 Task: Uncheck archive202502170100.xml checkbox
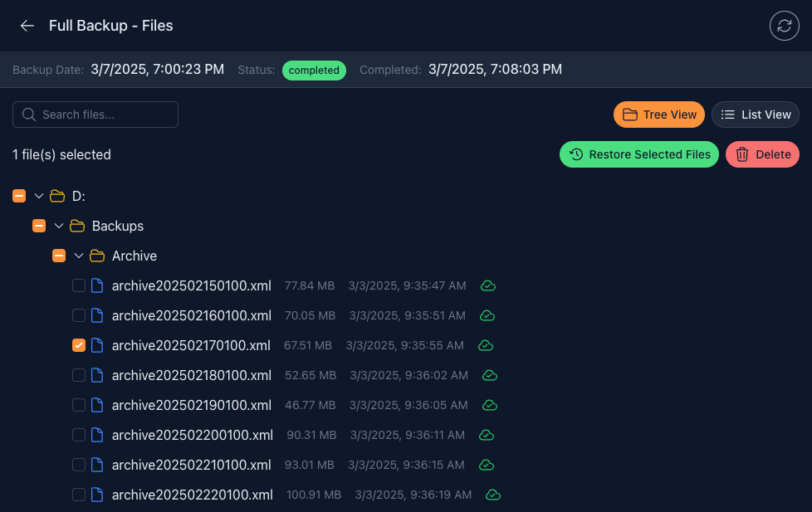(x=79, y=345)
